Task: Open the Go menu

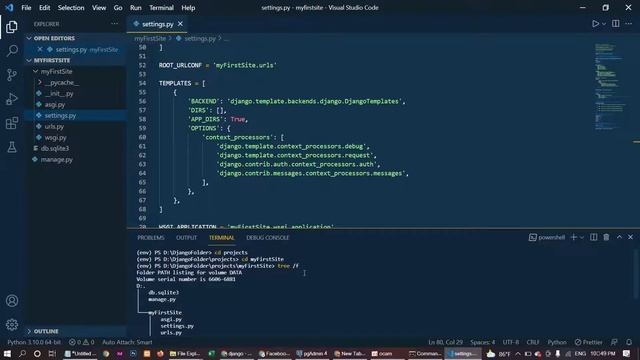Action: [x=118, y=8]
